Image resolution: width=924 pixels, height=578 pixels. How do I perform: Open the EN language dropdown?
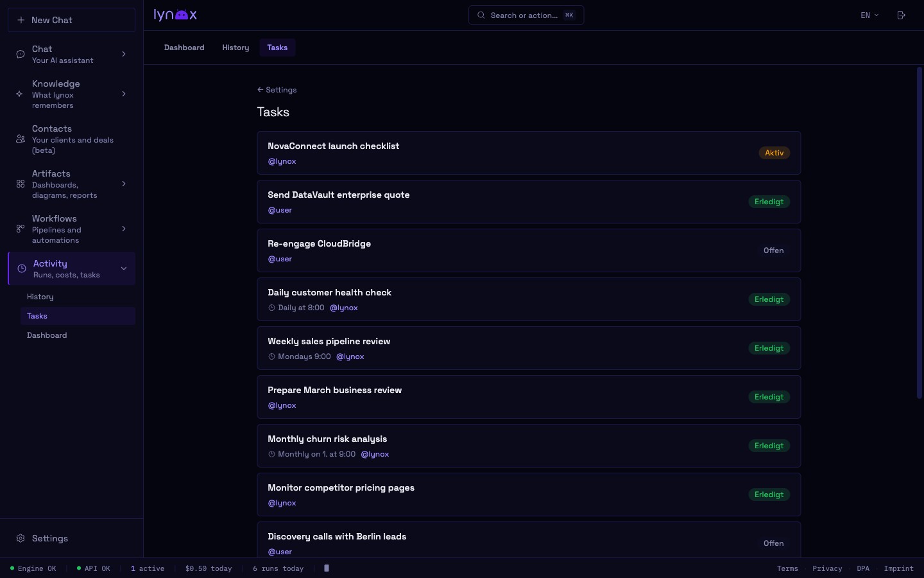[x=869, y=15]
